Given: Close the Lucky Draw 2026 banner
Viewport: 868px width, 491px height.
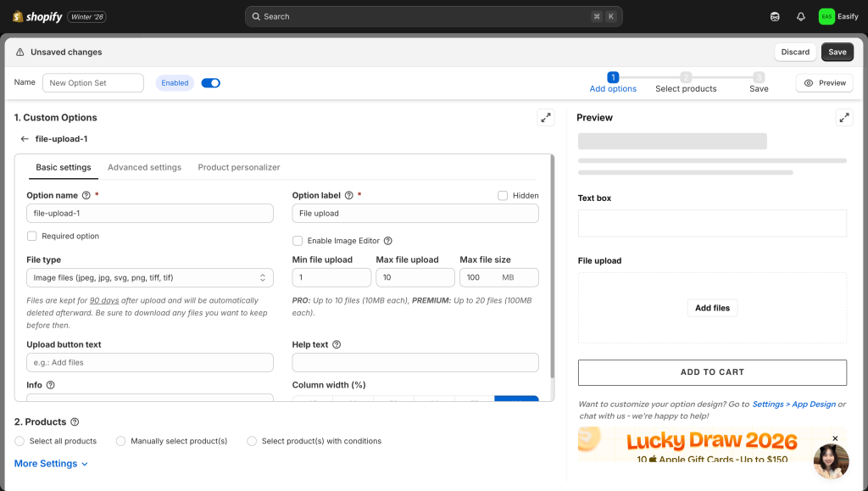Looking at the screenshot, I should click(835, 438).
